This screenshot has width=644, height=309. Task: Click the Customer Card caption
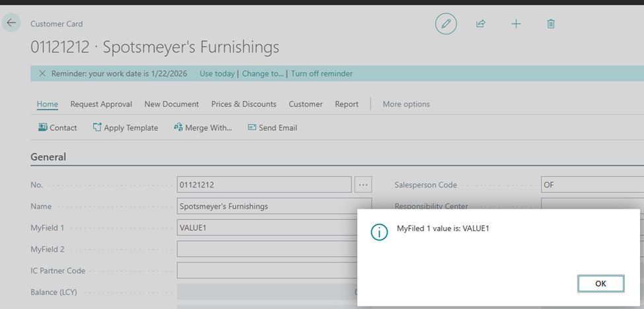(56, 24)
